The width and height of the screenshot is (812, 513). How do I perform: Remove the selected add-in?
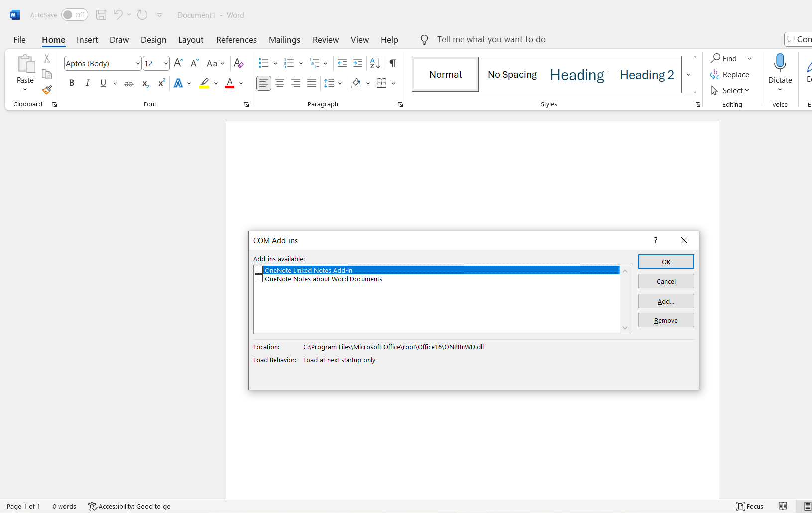[666, 320]
